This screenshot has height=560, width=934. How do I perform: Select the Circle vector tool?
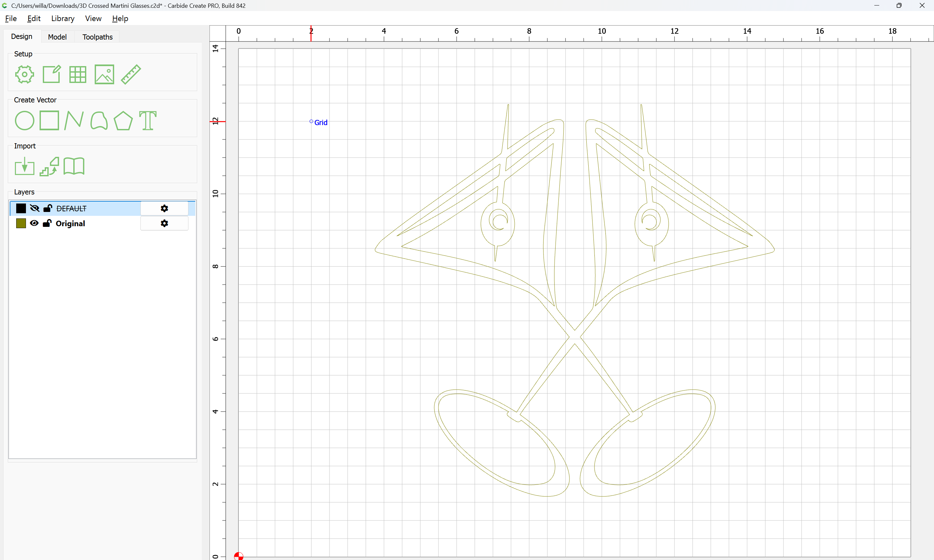[x=24, y=121]
